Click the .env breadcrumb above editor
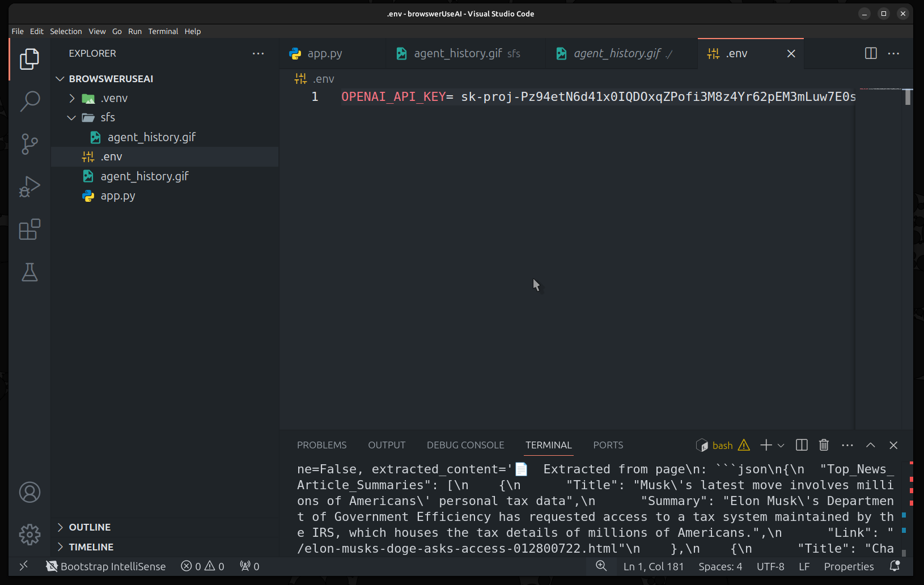 coord(315,79)
